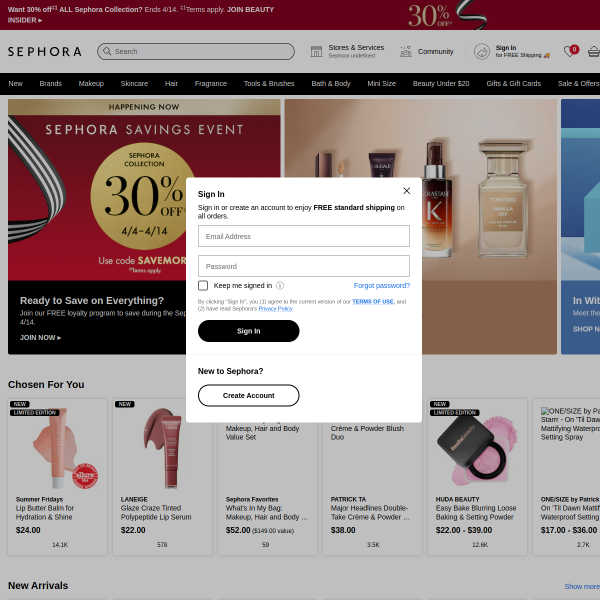Click the 12.6K review count on HUDA BEAUTY
This screenshot has height=600, width=600.
[480, 545]
